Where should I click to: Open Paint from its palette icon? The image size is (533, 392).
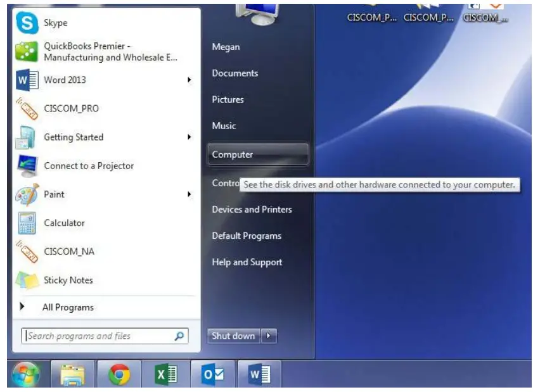tap(27, 194)
